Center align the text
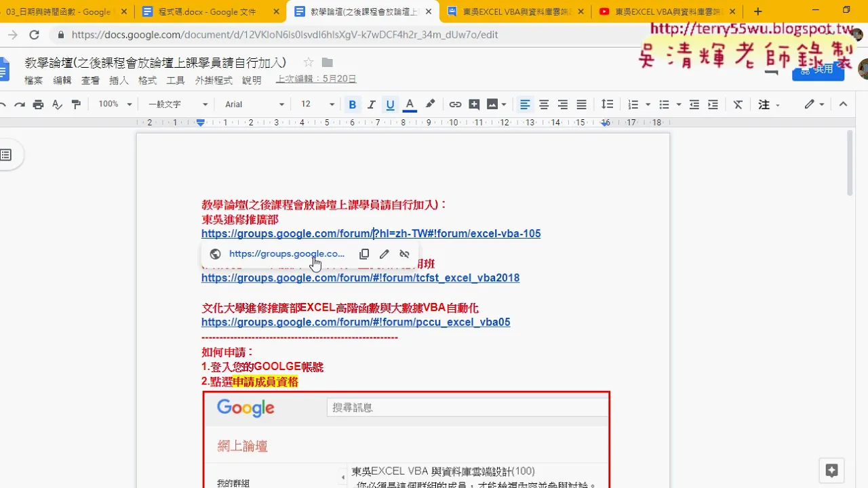Image resolution: width=868 pixels, height=488 pixels. [x=544, y=104]
